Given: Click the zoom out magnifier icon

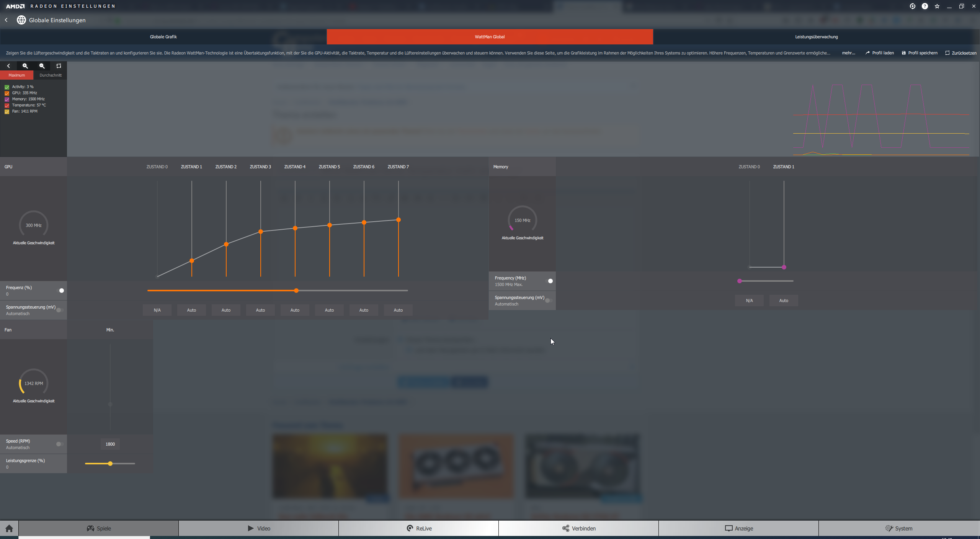Looking at the screenshot, I should (x=42, y=66).
